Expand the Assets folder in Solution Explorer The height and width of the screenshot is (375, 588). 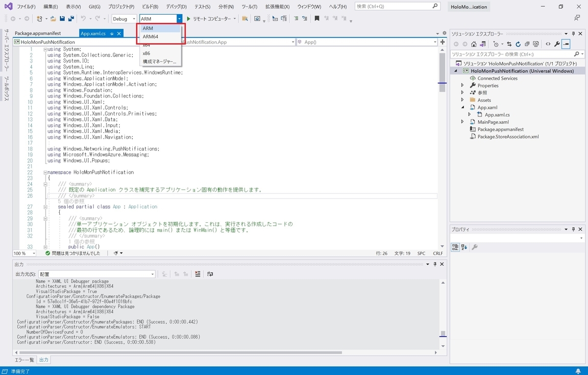462,100
